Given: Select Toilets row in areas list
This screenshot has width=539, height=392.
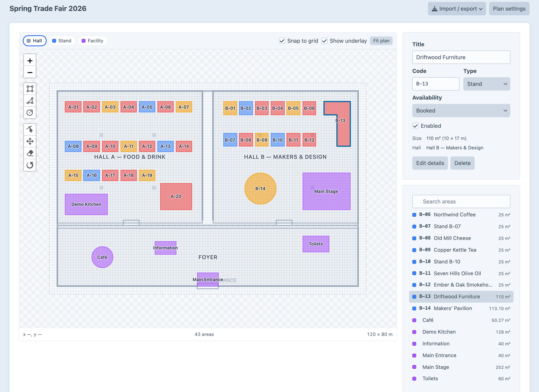Looking at the screenshot, I should click(x=461, y=379).
